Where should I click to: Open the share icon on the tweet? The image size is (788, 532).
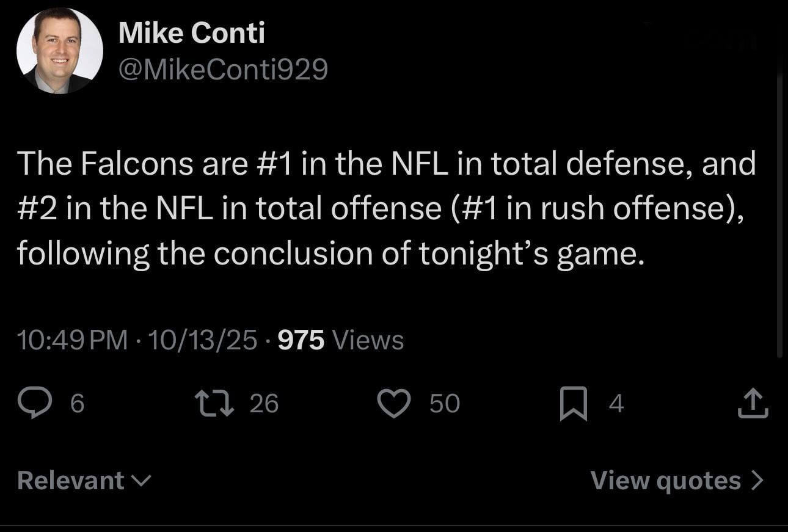[x=753, y=402]
